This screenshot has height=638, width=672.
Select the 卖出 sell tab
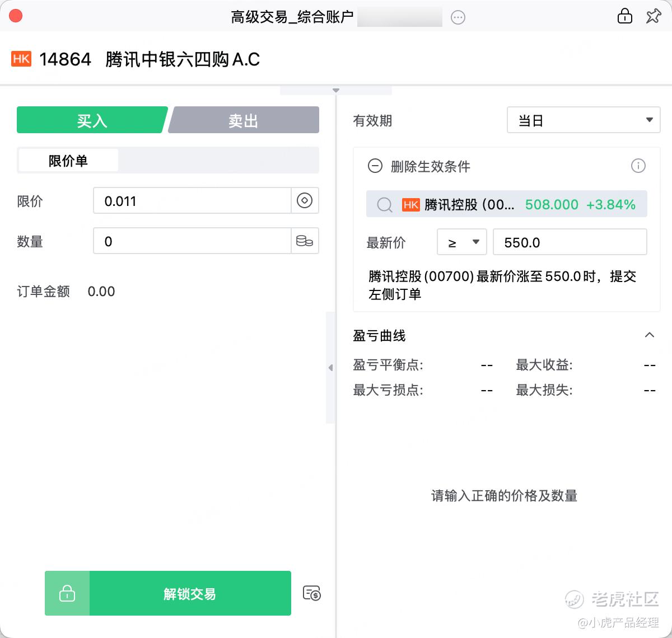[244, 120]
